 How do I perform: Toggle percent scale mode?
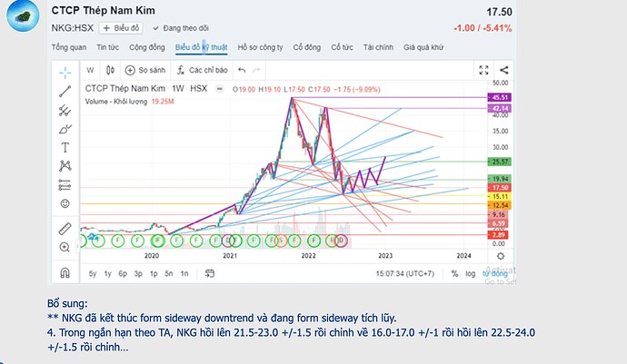(454, 274)
